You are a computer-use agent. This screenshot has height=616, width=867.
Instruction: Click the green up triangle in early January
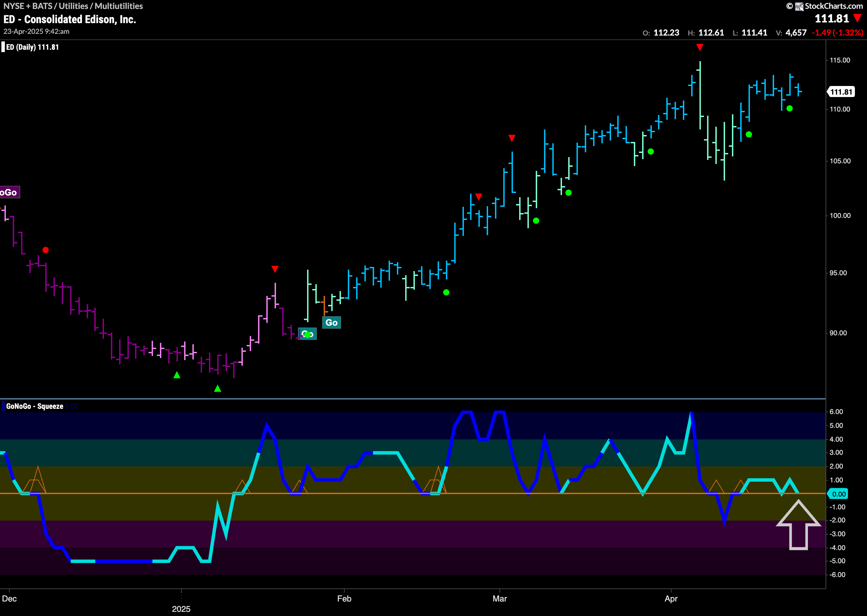[217, 388]
